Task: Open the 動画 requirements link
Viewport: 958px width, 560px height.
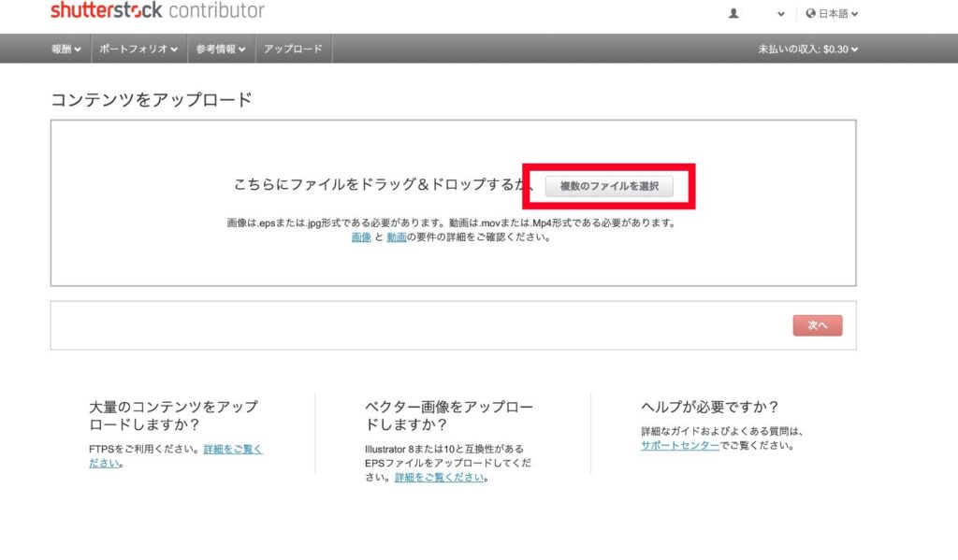Action: coord(397,237)
